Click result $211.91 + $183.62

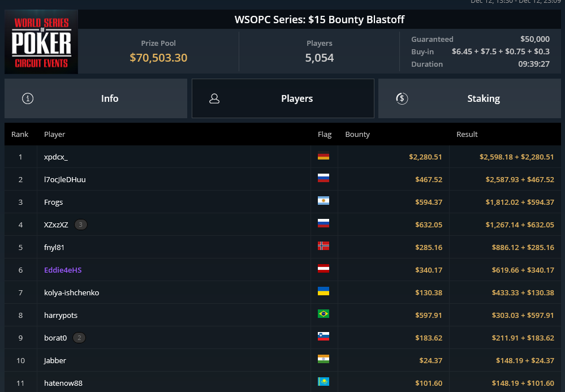[523, 338]
